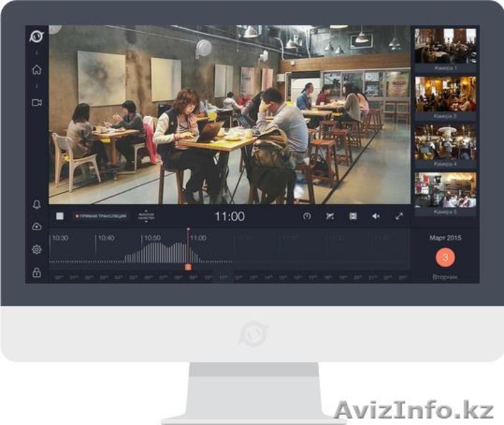Viewport: 504px width, 425px height.
Task: Open the video quality selector
Action: point(147,217)
